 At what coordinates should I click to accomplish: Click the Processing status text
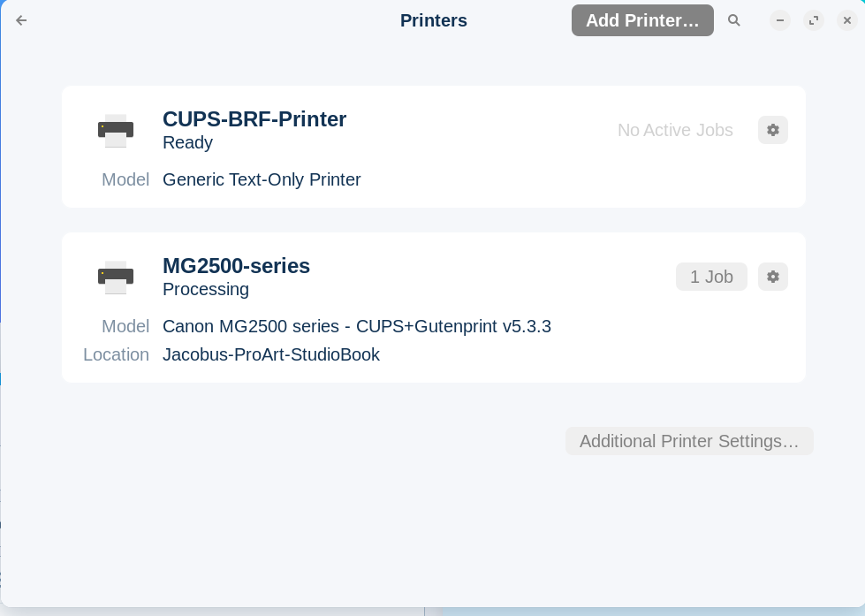(205, 289)
